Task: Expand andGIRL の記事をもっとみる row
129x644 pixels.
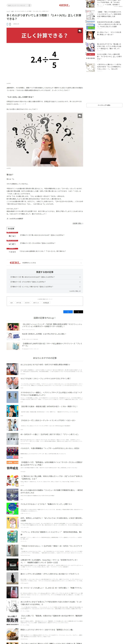Action: tap(45, 263)
